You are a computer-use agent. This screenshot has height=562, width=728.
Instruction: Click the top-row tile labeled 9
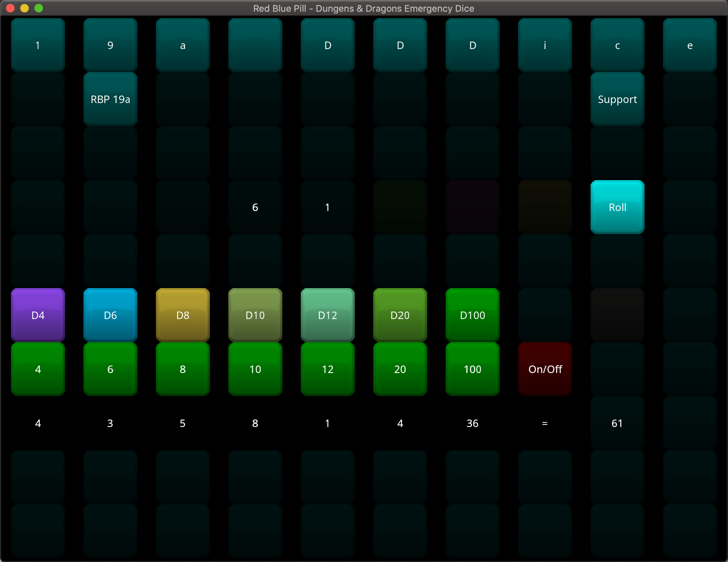[110, 45]
